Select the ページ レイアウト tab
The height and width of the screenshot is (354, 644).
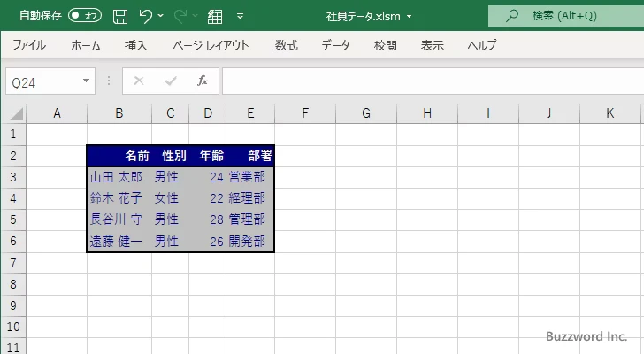pos(211,45)
